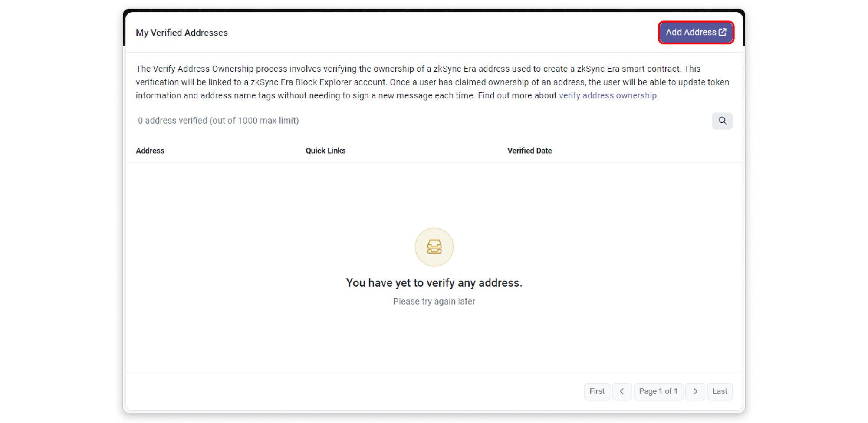
Task: Jump to the First page
Action: [x=597, y=391]
